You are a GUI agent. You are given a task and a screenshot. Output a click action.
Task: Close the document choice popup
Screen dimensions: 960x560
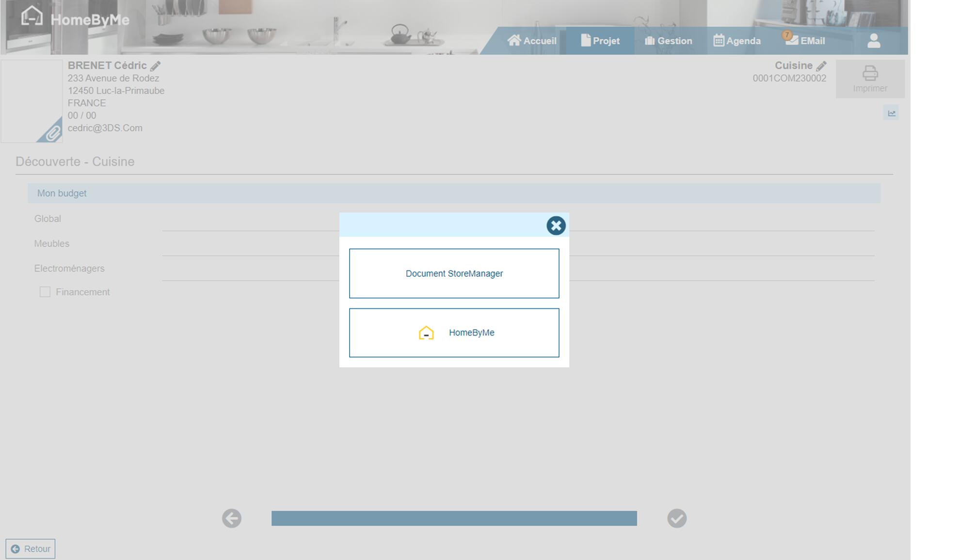coord(556,225)
